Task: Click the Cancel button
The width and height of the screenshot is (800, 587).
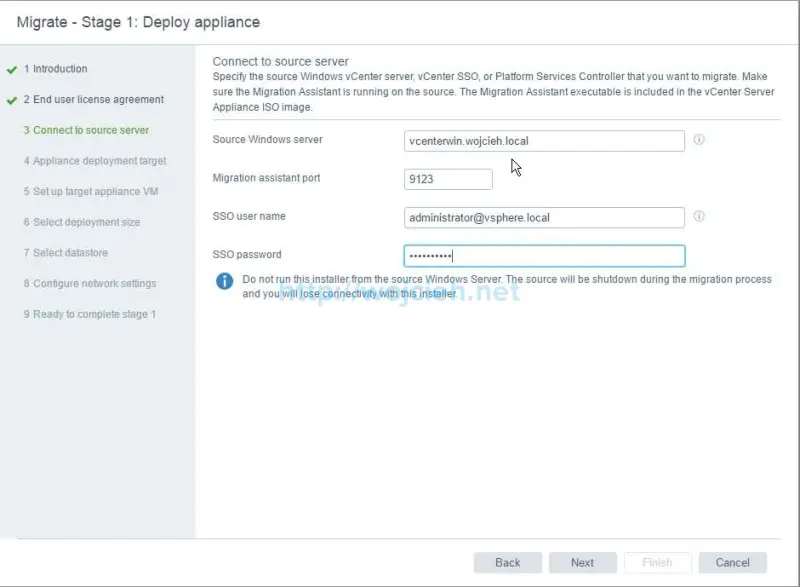Action: tap(733, 562)
